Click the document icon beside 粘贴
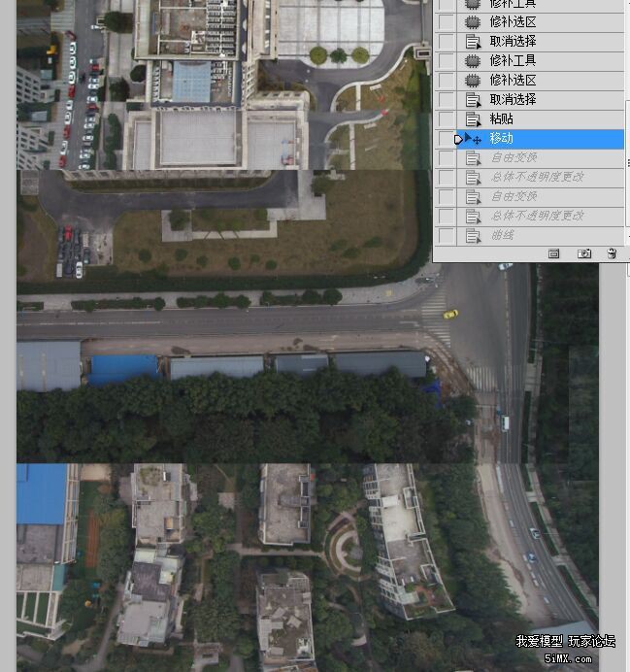Screen dimensions: 630x672 tap(474, 119)
